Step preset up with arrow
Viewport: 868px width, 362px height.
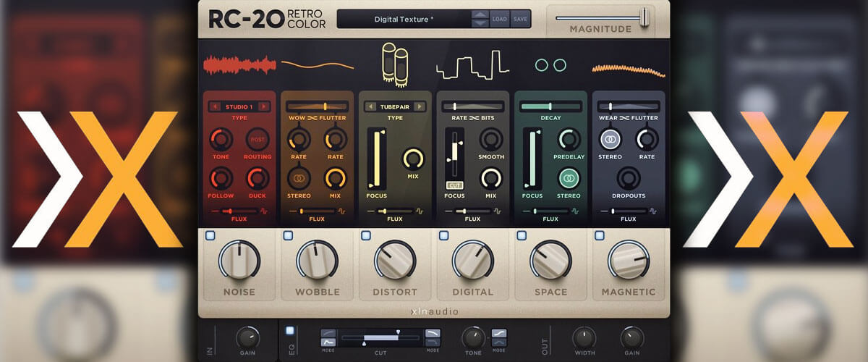click(x=480, y=14)
